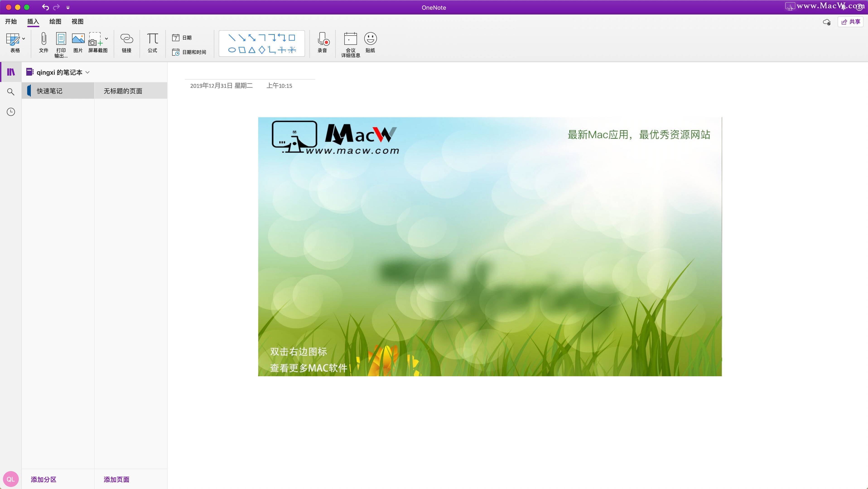The height and width of the screenshot is (489, 868).
Task: Click the Undo arrow in title bar
Action: (45, 7)
